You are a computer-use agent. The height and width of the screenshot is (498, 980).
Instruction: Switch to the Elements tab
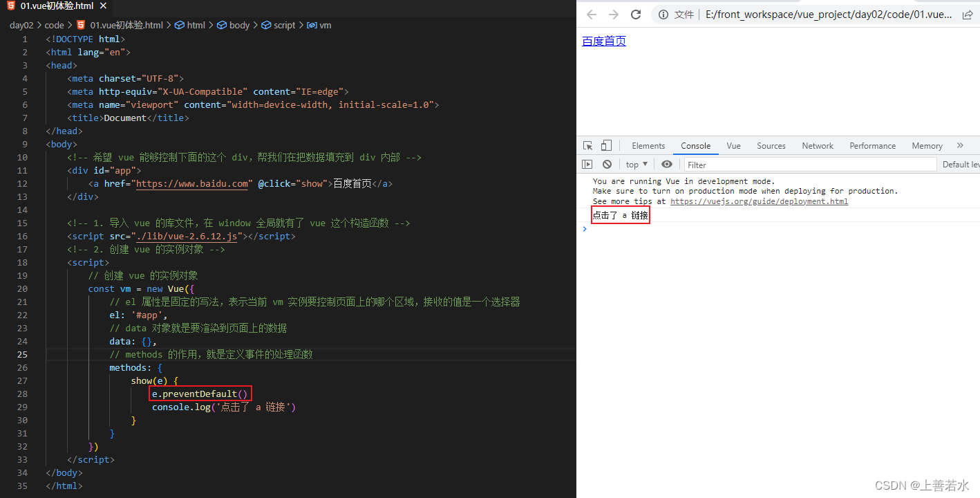pos(648,146)
